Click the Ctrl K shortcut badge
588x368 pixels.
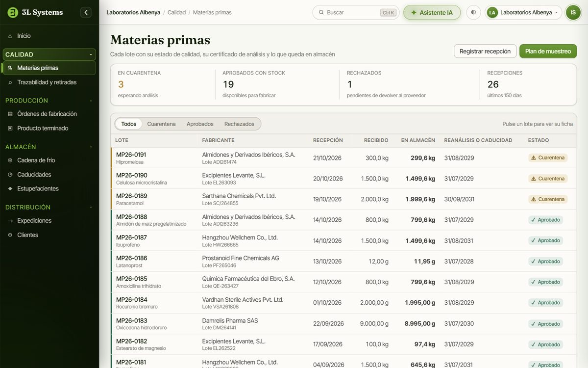pyautogui.click(x=388, y=13)
